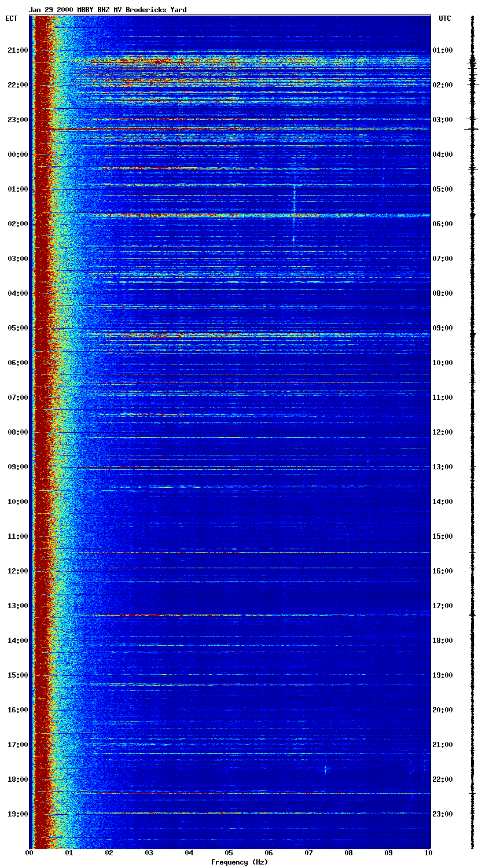
Task: Click the 15:00 UTC time label
Action: pos(443,536)
